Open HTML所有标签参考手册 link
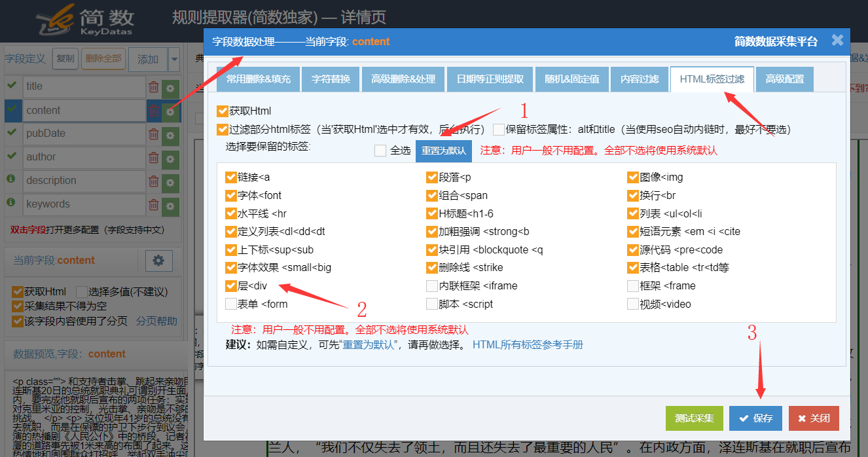 coord(528,344)
